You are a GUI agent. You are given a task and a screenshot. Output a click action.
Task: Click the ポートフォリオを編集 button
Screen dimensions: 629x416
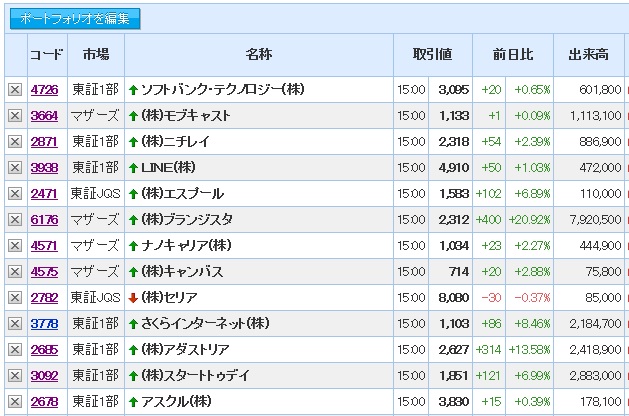click(x=75, y=18)
